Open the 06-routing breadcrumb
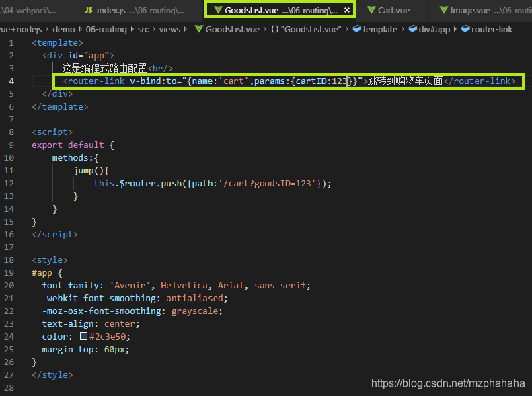Screen dimensions: 532x396 coord(106,30)
